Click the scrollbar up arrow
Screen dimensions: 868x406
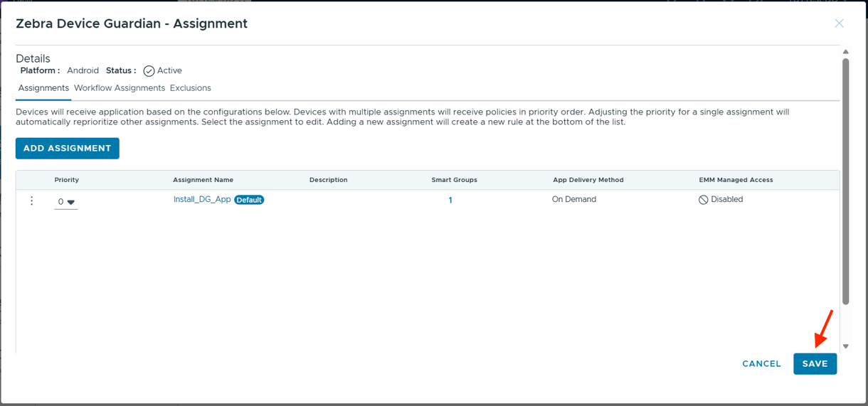pyautogui.click(x=845, y=52)
